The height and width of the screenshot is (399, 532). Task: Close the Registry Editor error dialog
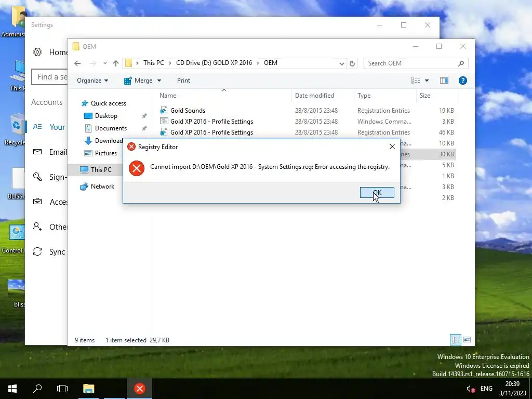click(x=392, y=147)
